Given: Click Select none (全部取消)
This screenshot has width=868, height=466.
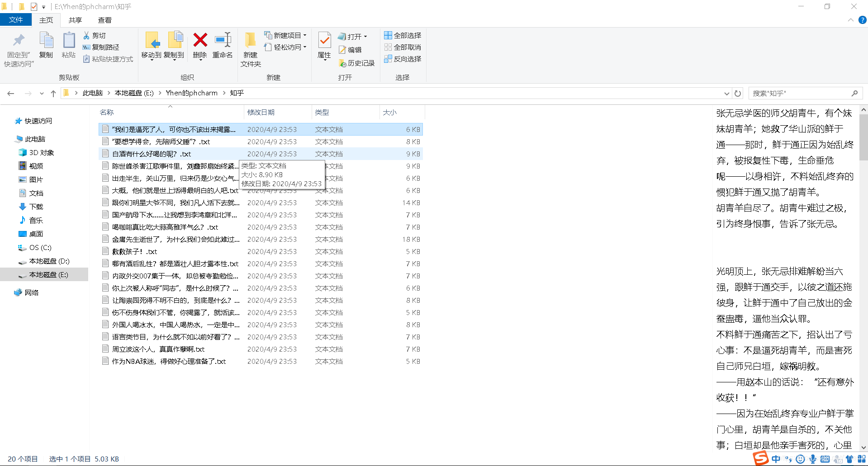Looking at the screenshot, I should pyautogui.click(x=403, y=47).
